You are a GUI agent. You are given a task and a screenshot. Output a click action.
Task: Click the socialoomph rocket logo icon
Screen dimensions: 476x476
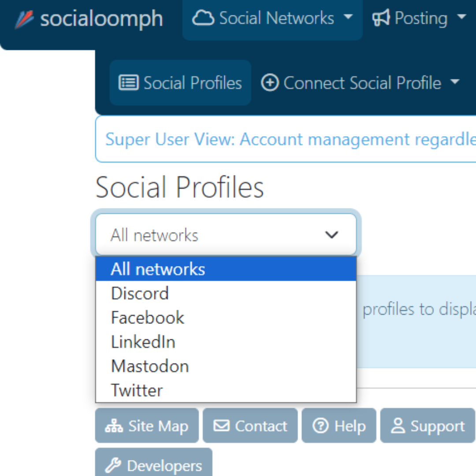pos(24,19)
